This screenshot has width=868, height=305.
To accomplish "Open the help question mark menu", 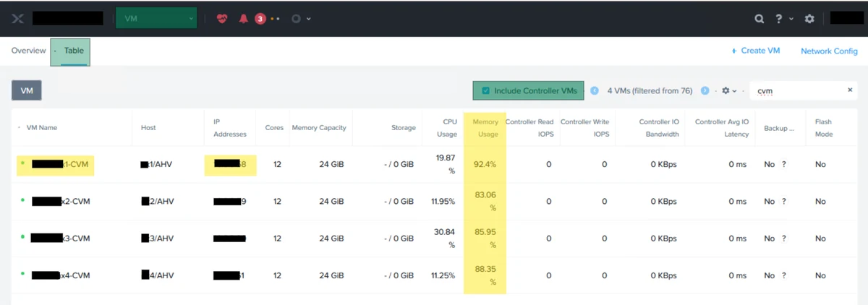I will coord(779,19).
